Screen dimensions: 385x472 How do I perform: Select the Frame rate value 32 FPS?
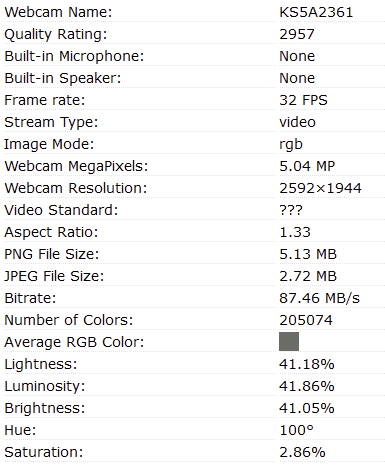click(303, 100)
